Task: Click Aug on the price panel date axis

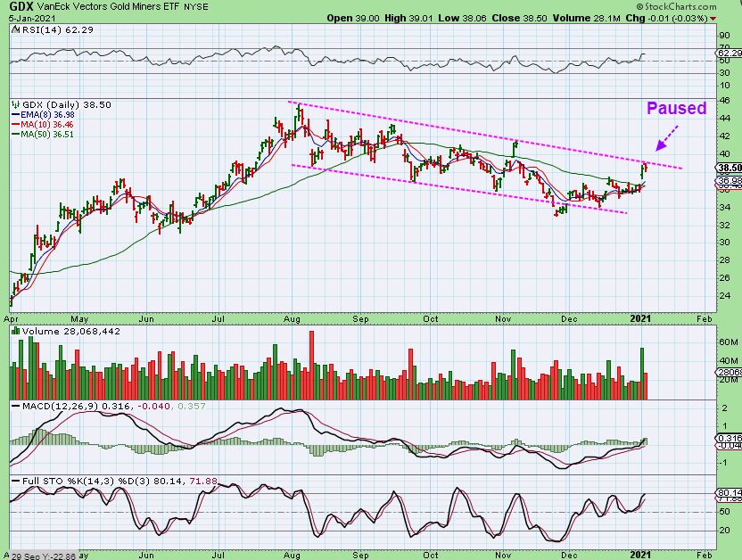Action: 293,318
